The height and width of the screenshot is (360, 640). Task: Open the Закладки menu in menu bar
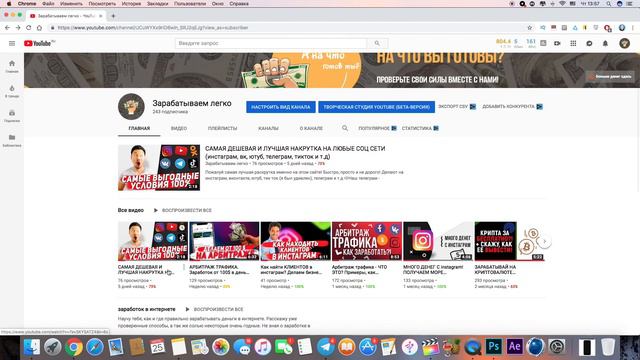coord(158,4)
